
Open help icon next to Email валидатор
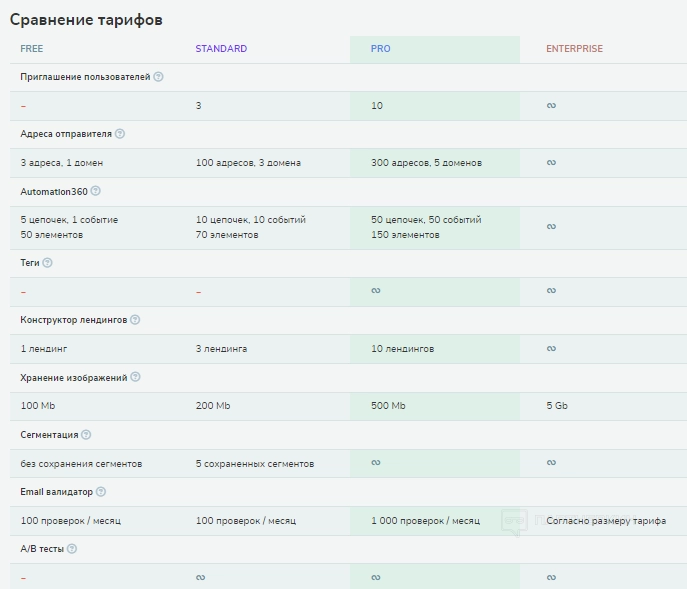(101, 492)
